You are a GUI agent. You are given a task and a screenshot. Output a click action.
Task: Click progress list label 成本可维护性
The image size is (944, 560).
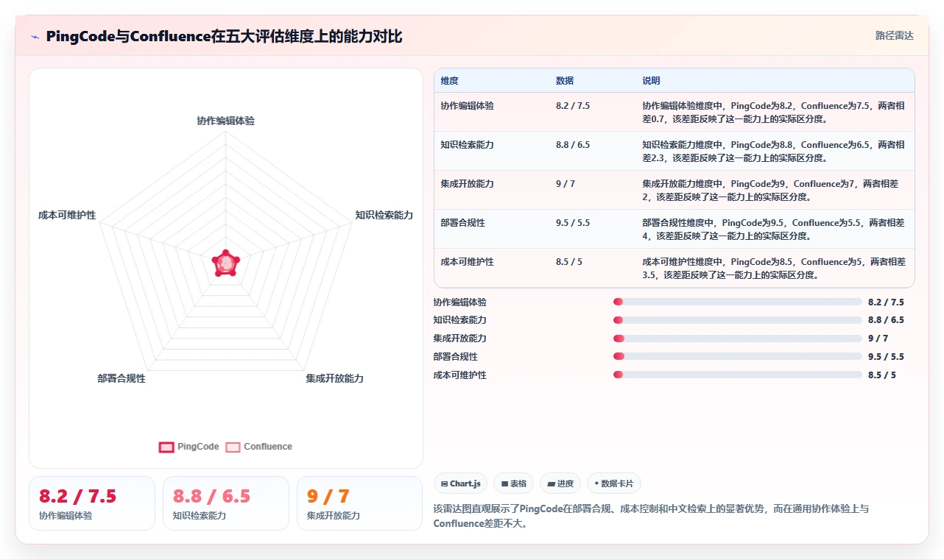click(459, 375)
